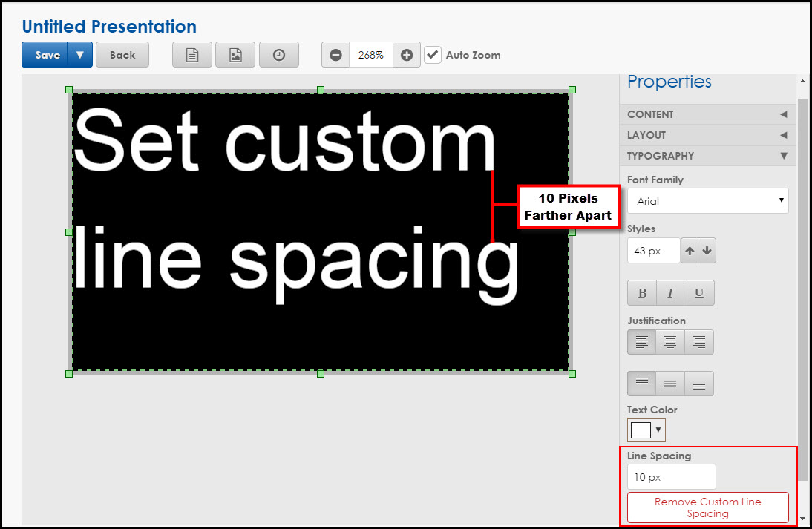Click the Remove Custom Line Spacing button
Viewport: 812px width, 529px height.
pos(707,507)
